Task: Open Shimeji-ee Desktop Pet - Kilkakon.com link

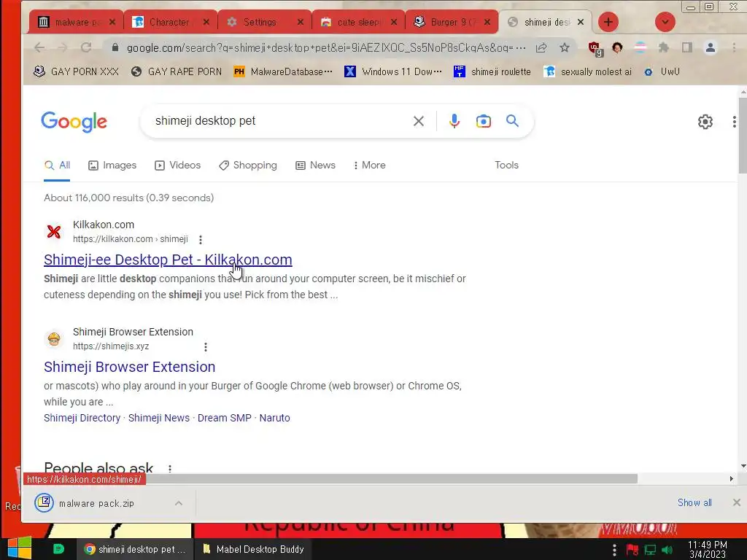Action: point(168,260)
